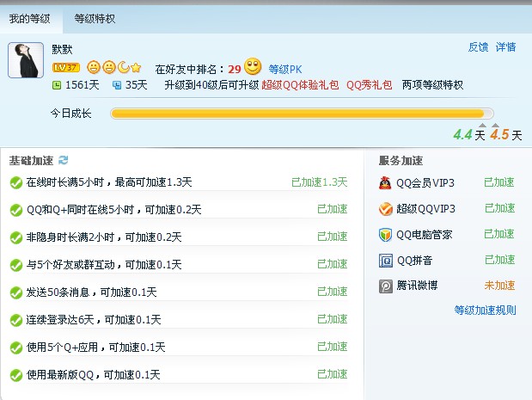532x400 pixels.
Task: Click the green check for 连续登录达6天
Action: coord(16,320)
